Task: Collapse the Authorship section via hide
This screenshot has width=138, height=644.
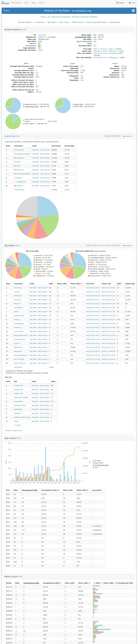Action: (x=18, y=136)
